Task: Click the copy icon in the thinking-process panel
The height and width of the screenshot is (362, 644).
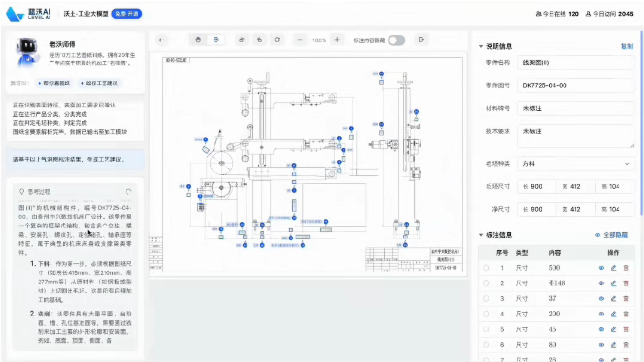Action: 128,192
